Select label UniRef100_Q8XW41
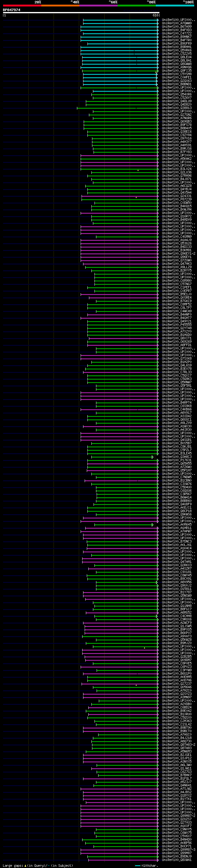Image resolution: width=197 pixels, height=868 pixels. point(176,860)
